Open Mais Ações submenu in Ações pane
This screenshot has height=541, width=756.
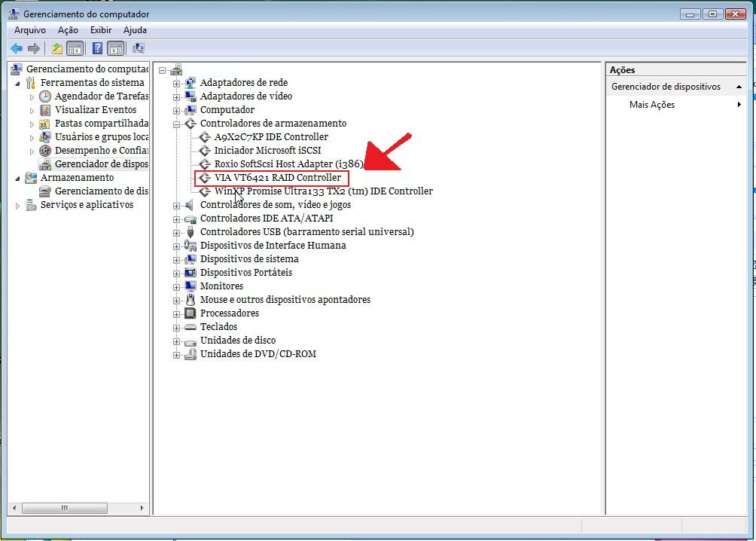tap(676, 104)
